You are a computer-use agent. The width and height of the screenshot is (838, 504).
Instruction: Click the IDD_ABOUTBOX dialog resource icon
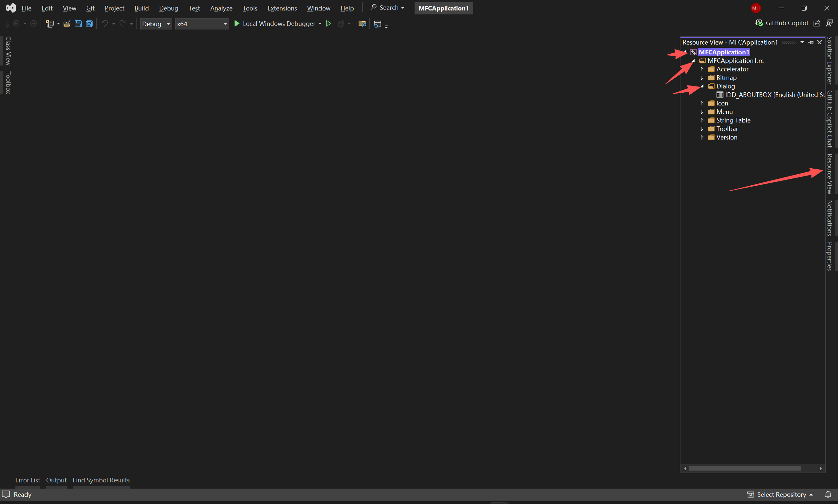pyautogui.click(x=720, y=95)
